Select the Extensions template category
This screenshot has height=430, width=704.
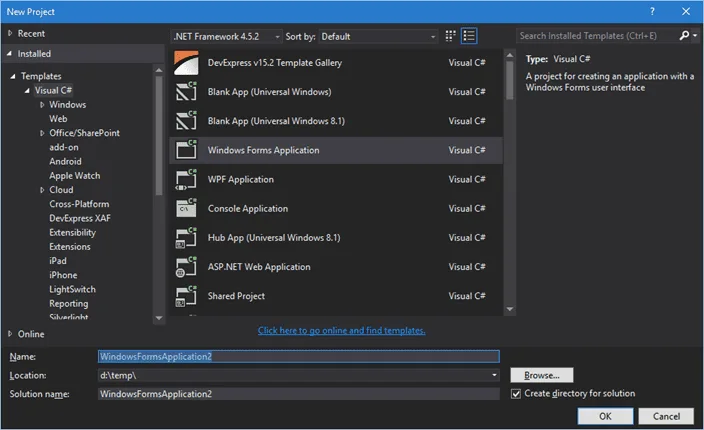[70, 246]
